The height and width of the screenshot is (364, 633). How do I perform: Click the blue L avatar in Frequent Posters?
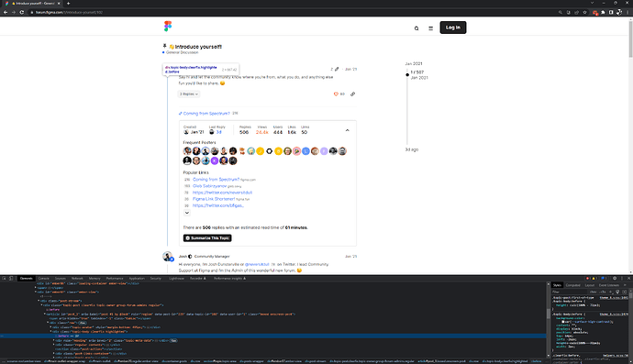click(305, 151)
